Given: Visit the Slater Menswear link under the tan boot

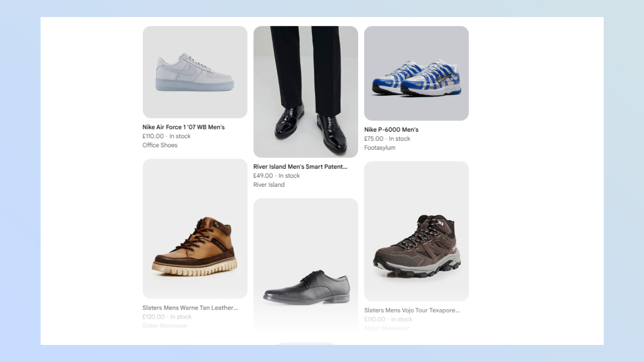Looking at the screenshot, I should tap(165, 326).
